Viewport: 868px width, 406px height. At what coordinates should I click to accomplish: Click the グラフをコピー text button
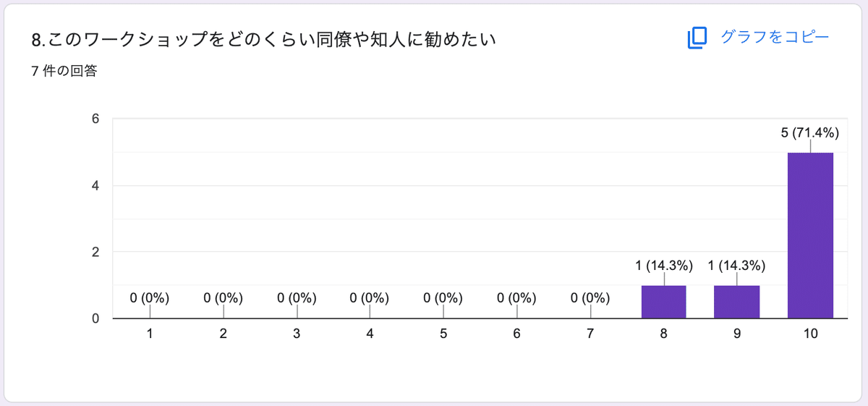pos(774,38)
